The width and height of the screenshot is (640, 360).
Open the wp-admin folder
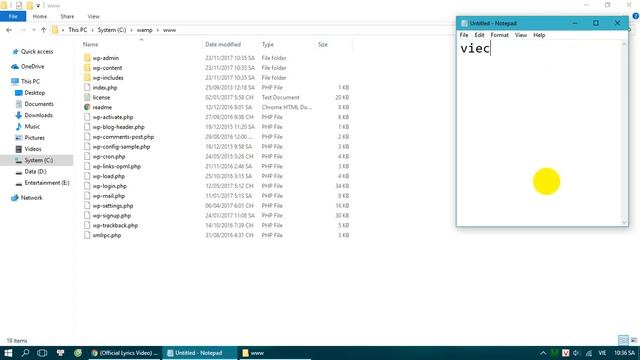coord(105,58)
